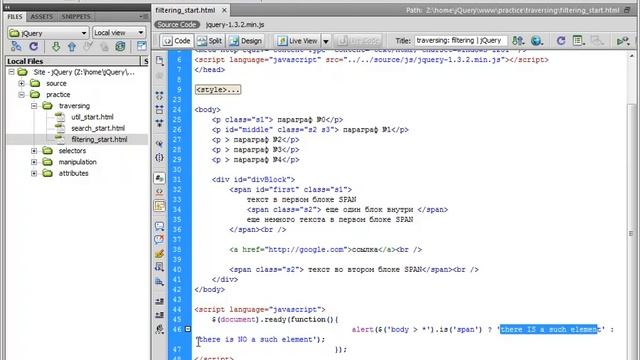Open Files panel options menu

tap(144, 16)
